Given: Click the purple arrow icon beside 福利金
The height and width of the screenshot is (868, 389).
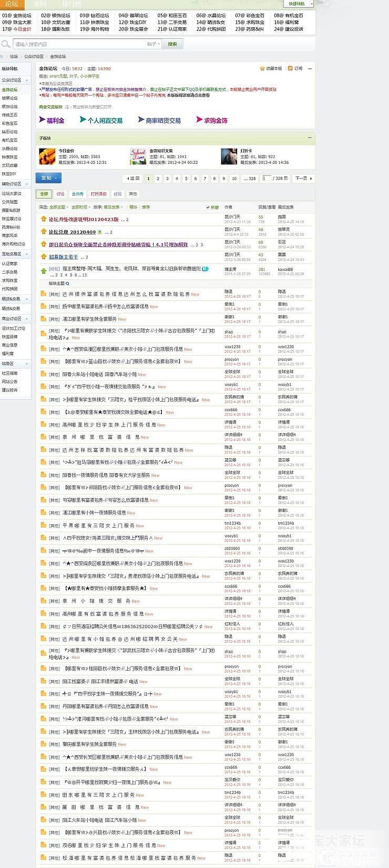Looking at the screenshot, I should [42, 120].
